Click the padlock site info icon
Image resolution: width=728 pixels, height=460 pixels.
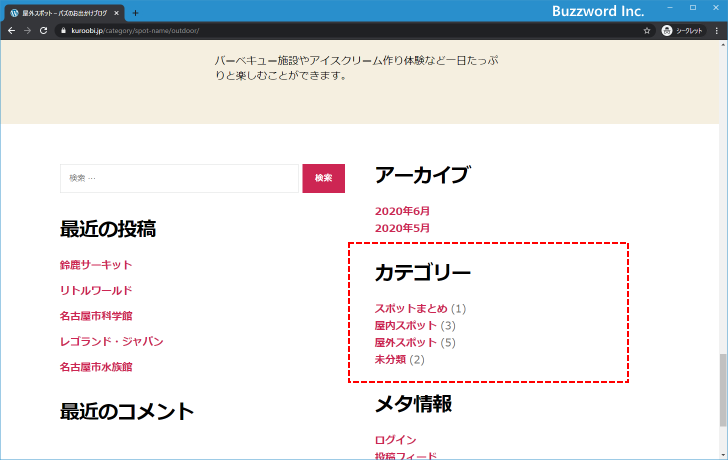64,31
